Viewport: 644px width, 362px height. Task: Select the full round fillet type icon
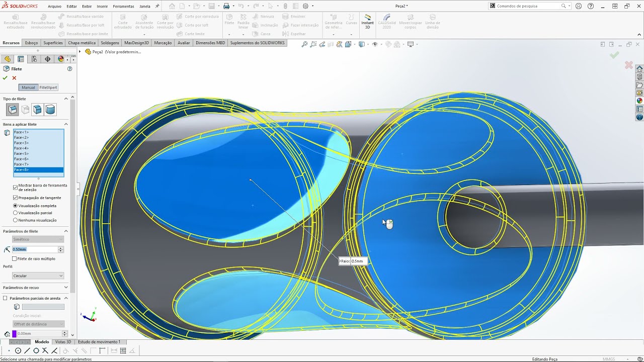point(50,110)
